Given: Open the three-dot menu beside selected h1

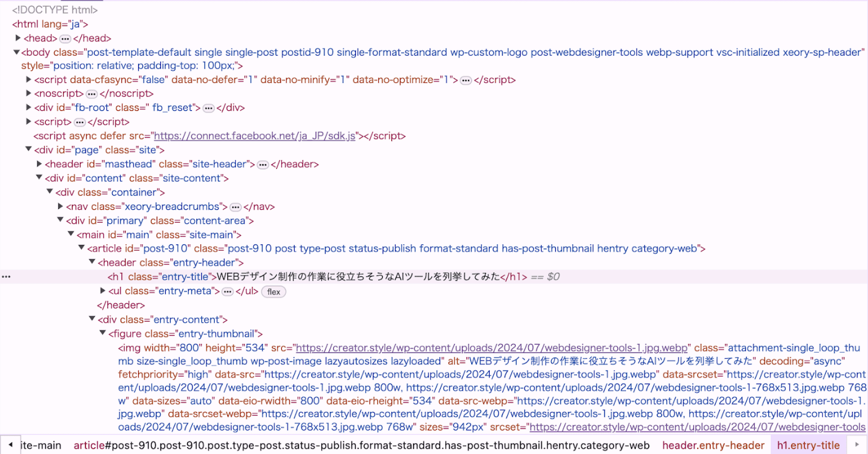Looking at the screenshot, I should click(x=6, y=276).
